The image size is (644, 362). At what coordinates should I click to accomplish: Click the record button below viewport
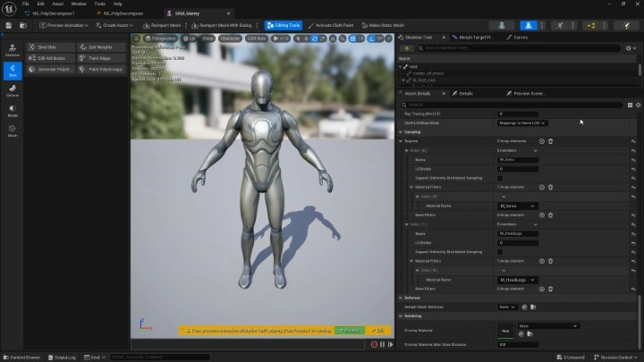pos(374,344)
